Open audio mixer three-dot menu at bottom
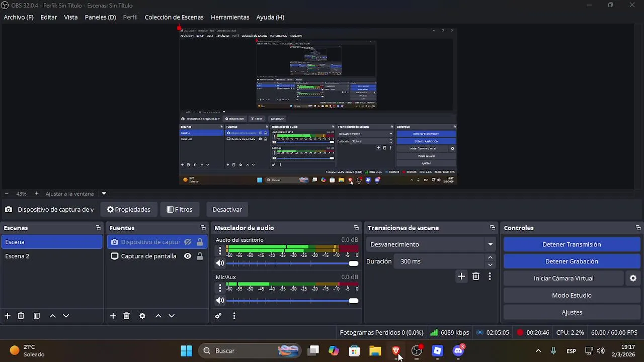This screenshot has height=362, width=644. (x=234, y=316)
